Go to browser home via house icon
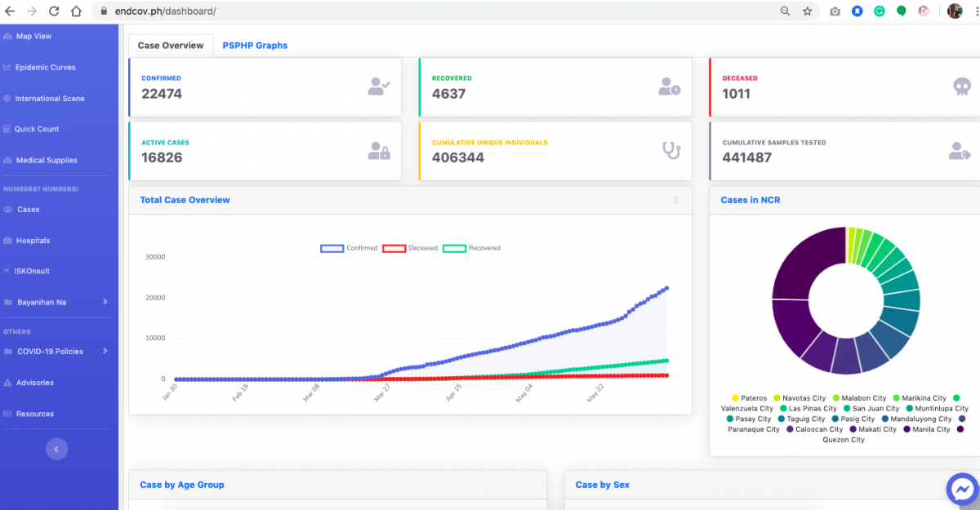980x510 pixels. [76, 11]
